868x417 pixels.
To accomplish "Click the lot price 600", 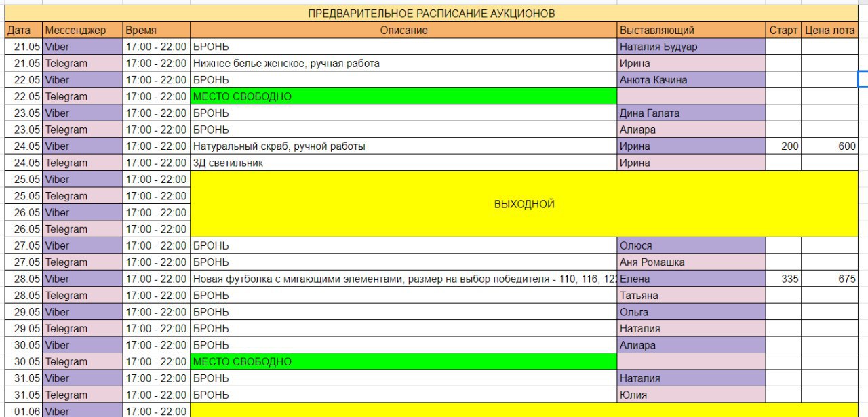I will coord(829,146).
